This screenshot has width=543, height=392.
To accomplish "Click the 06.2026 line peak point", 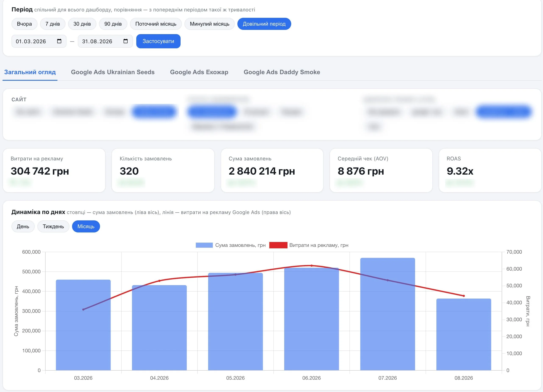I will click(x=312, y=266).
